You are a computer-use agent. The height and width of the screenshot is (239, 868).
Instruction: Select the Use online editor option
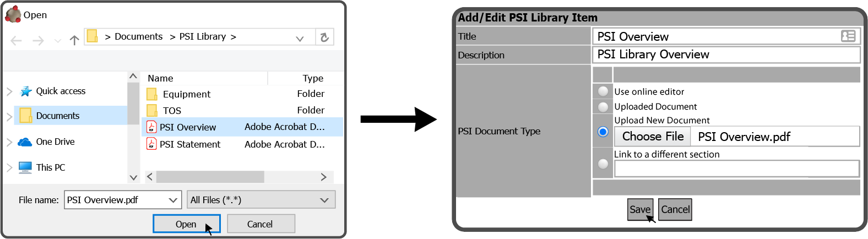point(603,91)
